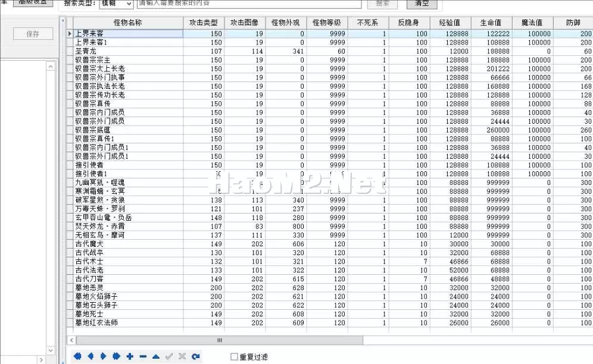
Task: Click the row indicator arrow beside 上界来客
Action: [70, 34]
